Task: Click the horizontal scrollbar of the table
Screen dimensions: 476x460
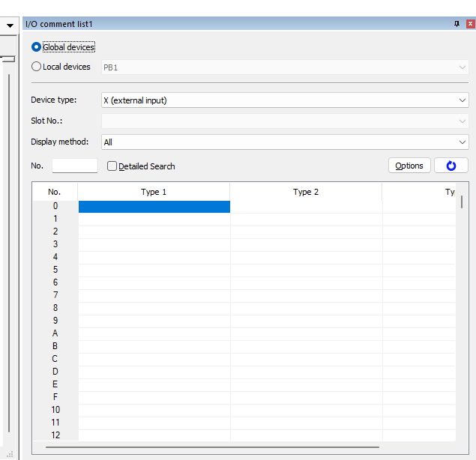Action: point(212,447)
